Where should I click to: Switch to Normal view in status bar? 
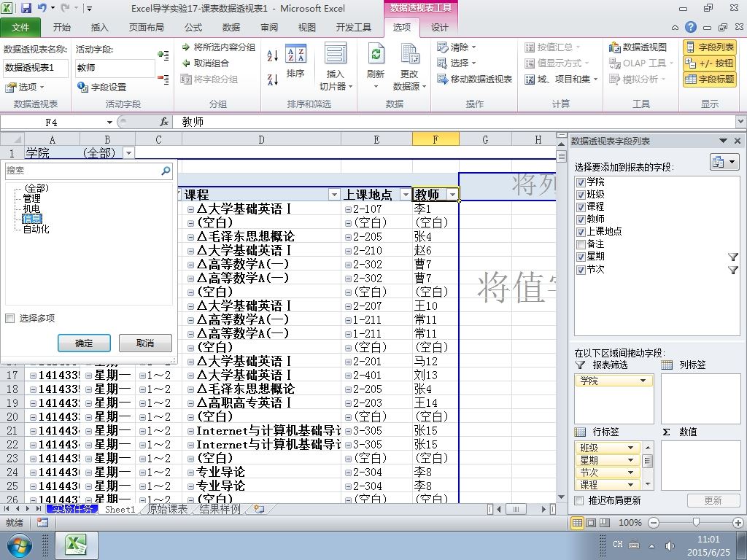(x=578, y=523)
